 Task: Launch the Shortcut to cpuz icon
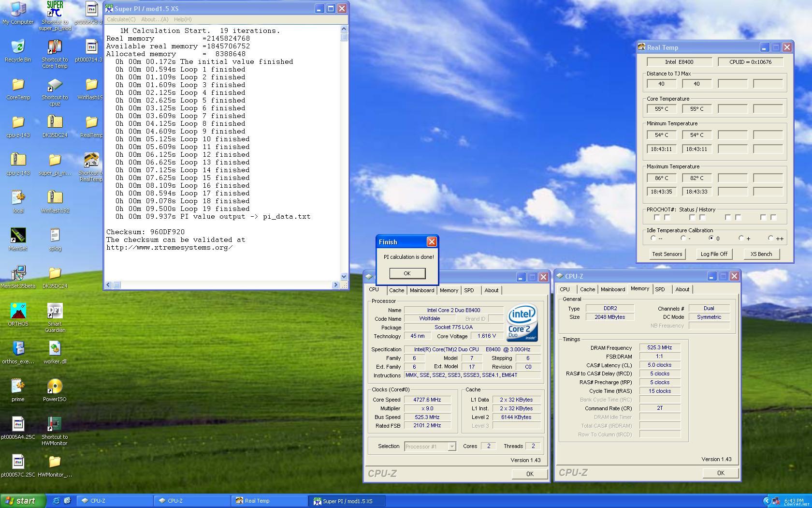pos(55,91)
